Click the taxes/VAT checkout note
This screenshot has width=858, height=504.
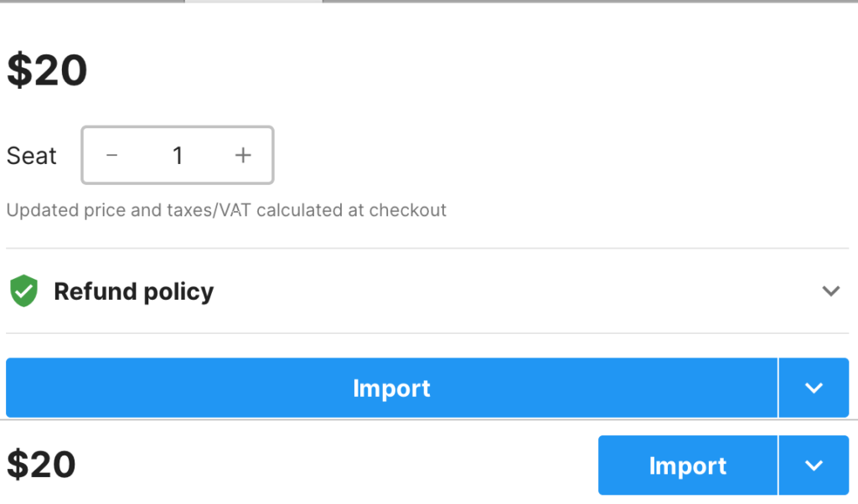(x=226, y=210)
